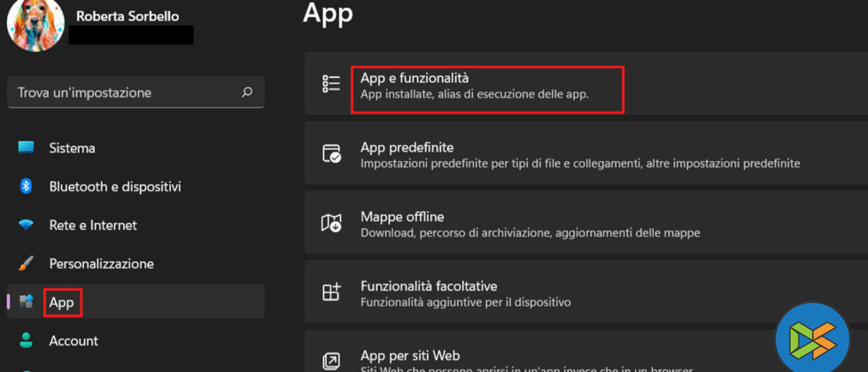868x372 pixels.
Task: Click the App predefinite icon
Action: (331, 153)
